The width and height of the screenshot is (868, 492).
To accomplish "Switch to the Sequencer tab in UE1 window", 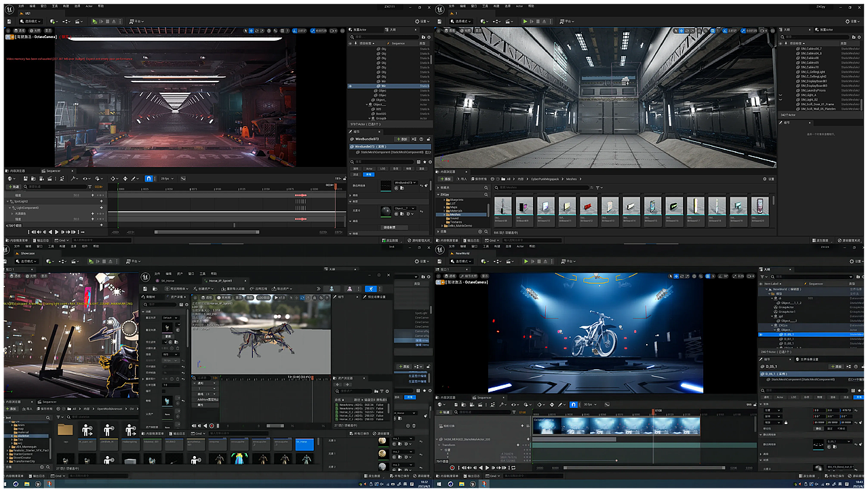I will pos(52,171).
